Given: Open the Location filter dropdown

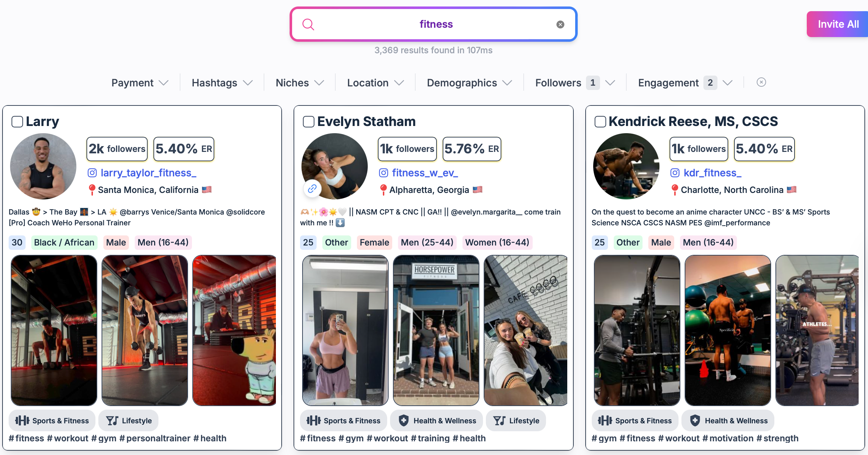Looking at the screenshot, I should (375, 83).
